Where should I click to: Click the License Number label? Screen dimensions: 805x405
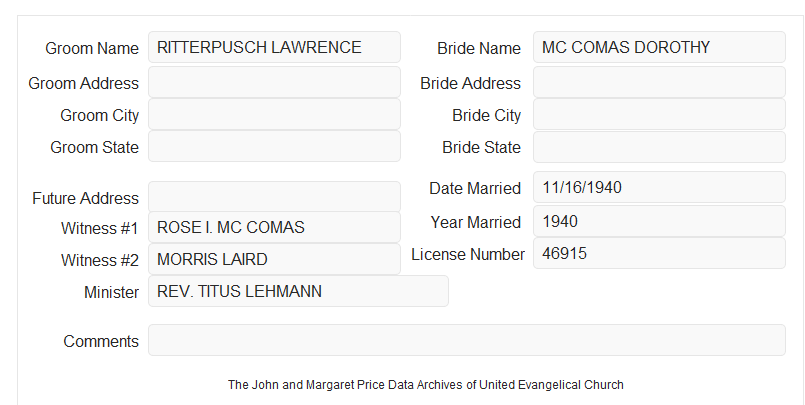pos(468,255)
